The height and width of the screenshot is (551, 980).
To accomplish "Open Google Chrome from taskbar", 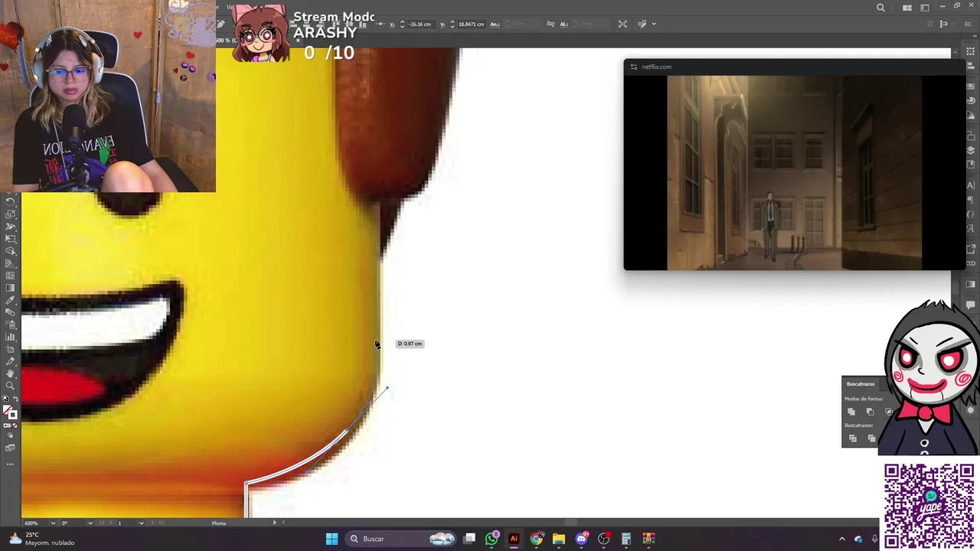I will 537,539.
